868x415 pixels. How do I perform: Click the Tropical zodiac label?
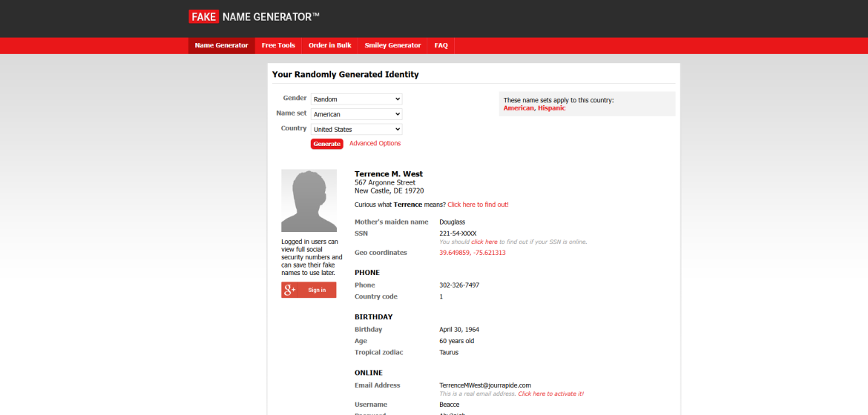point(380,352)
